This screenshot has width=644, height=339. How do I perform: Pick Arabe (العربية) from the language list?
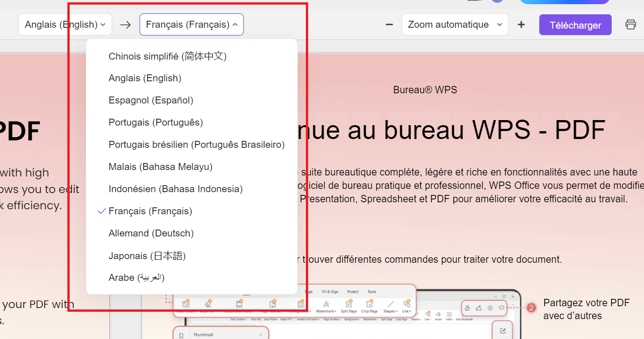191,278
